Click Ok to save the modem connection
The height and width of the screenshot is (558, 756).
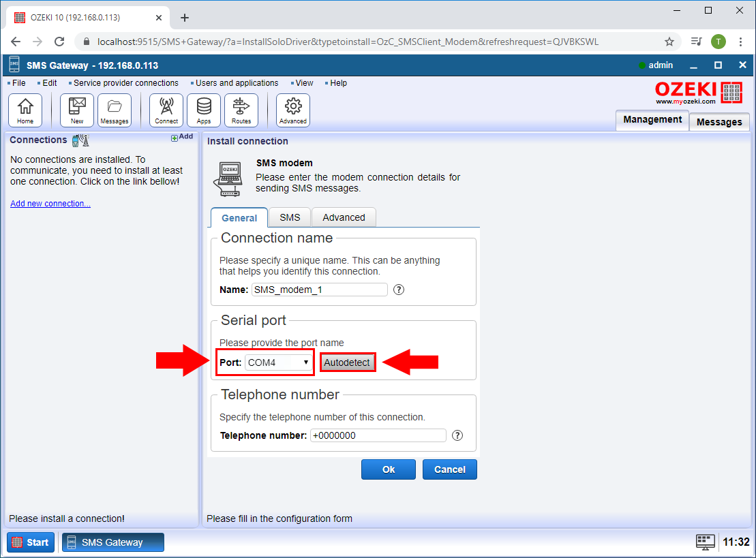(388, 469)
